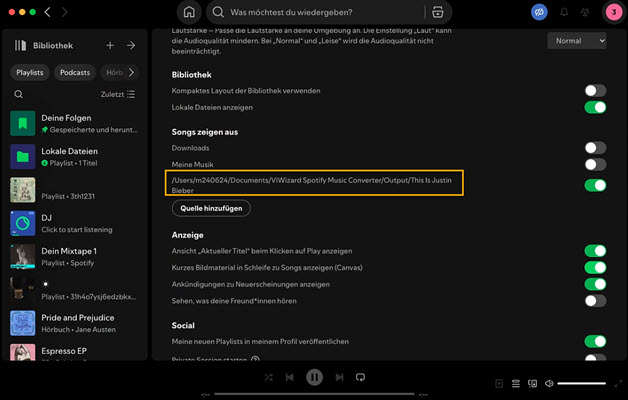Open the DJ entry
The height and width of the screenshot is (400, 628).
point(74,223)
